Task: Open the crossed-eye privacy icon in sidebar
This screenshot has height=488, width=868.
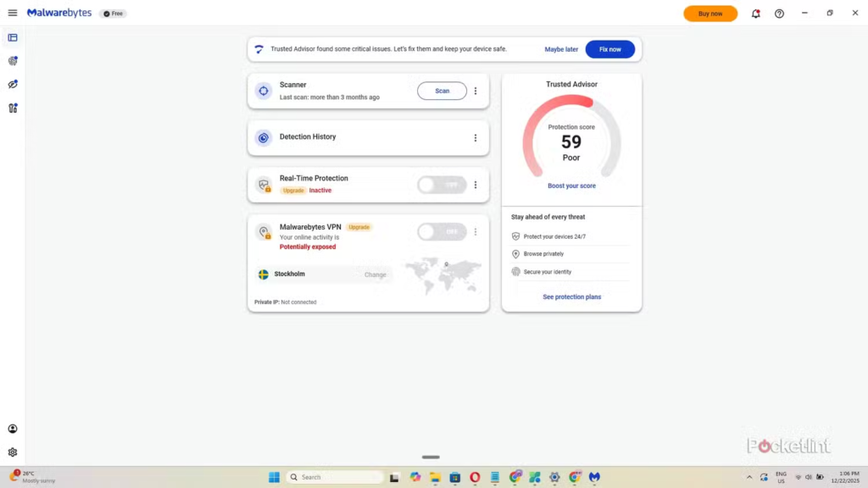Action: [x=13, y=85]
